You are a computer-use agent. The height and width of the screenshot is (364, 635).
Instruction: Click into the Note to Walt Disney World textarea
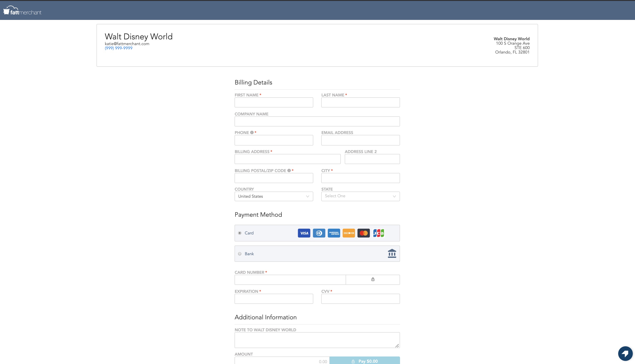317,340
